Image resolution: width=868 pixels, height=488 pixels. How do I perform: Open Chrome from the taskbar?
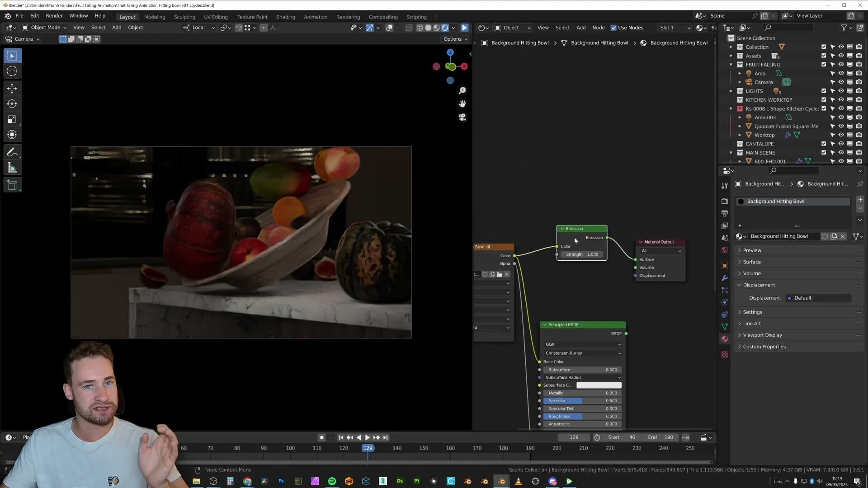[247, 481]
